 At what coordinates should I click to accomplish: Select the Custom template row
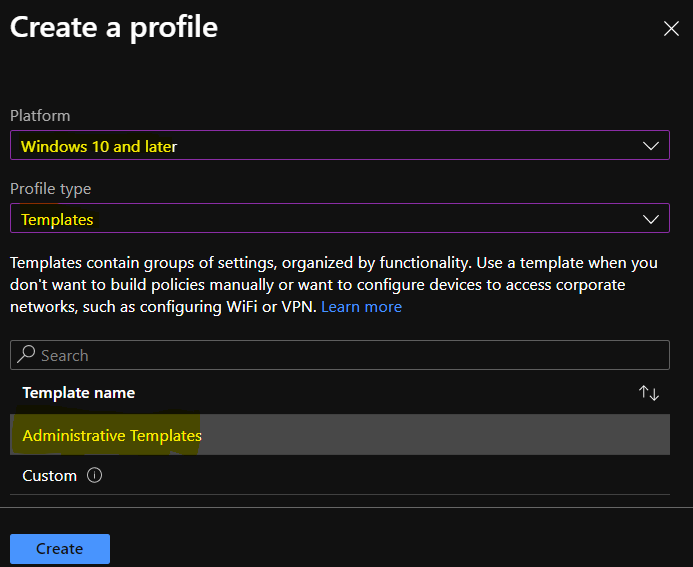pos(340,476)
